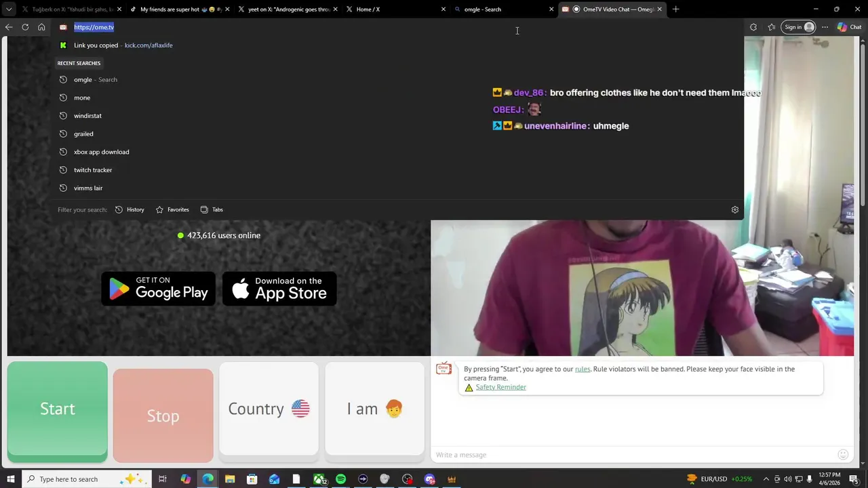Filter the address bar search by History
The image size is (868, 488).
130,209
